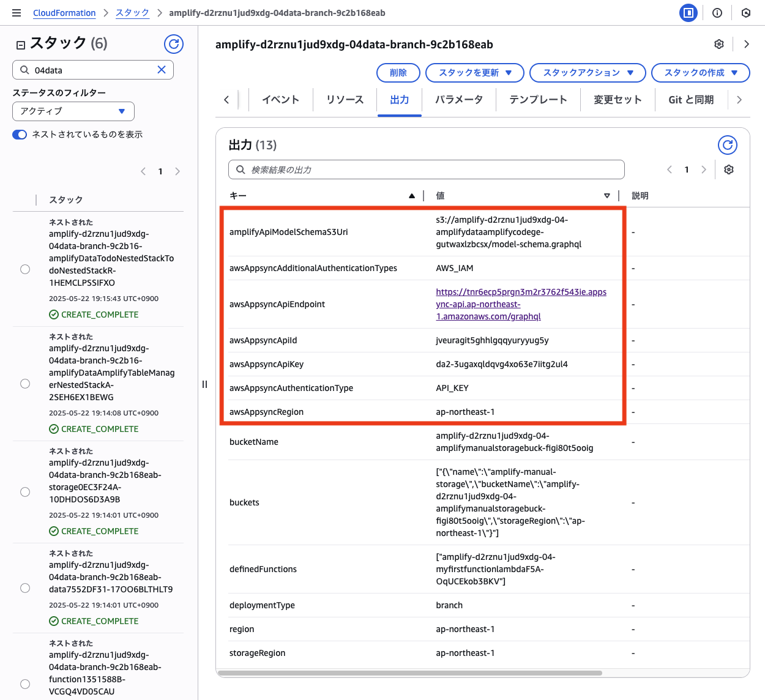Go to previous page of outputs
Screen dimensions: 765x700
click(670, 169)
